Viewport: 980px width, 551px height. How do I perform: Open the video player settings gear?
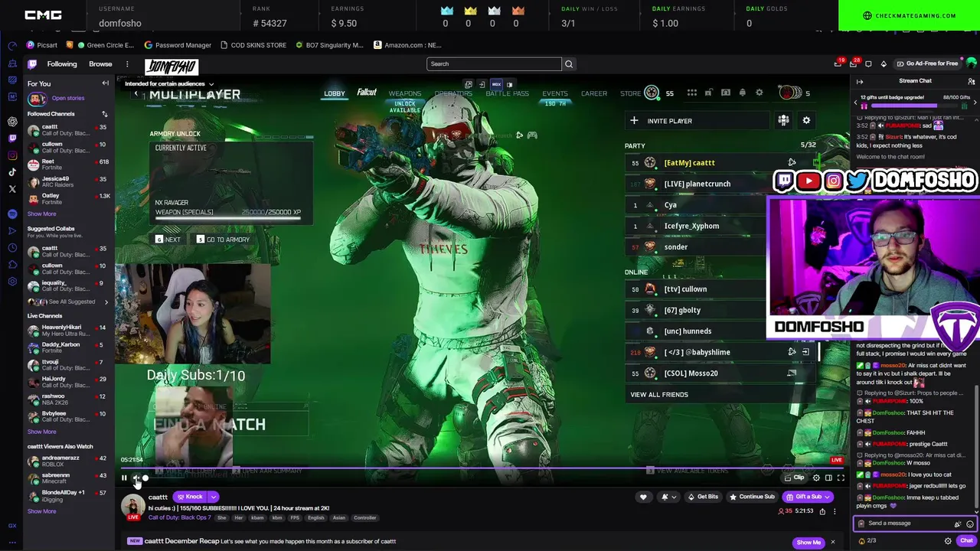(816, 478)
